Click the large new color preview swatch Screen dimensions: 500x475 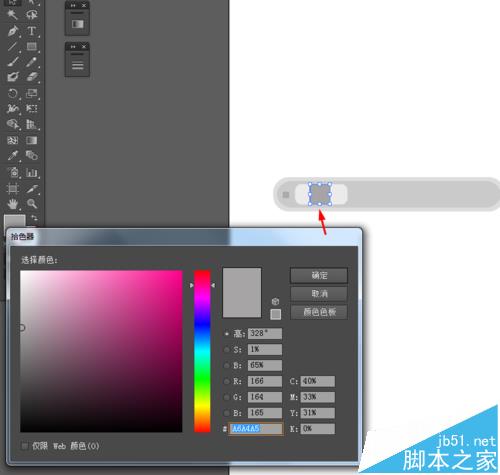coord(242,292)
